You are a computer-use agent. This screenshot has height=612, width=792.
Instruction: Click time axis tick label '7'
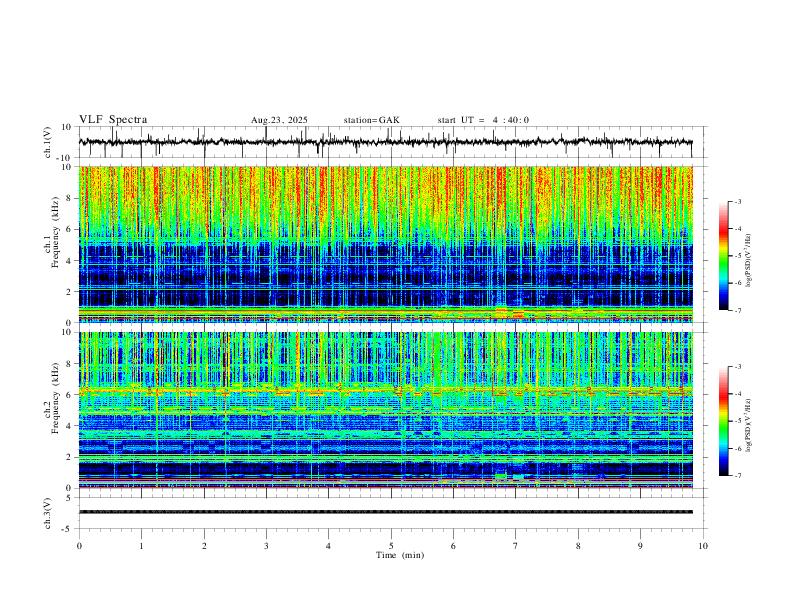[x=516, y=546]
